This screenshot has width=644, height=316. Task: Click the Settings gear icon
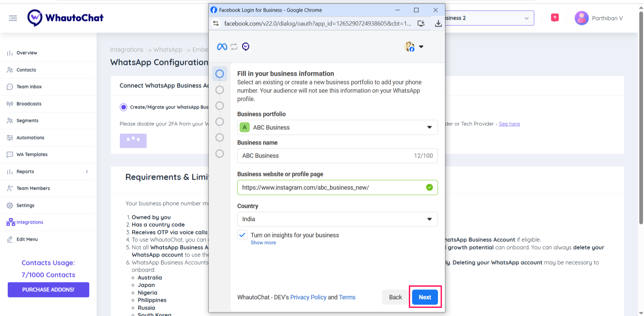pos(10,205)
